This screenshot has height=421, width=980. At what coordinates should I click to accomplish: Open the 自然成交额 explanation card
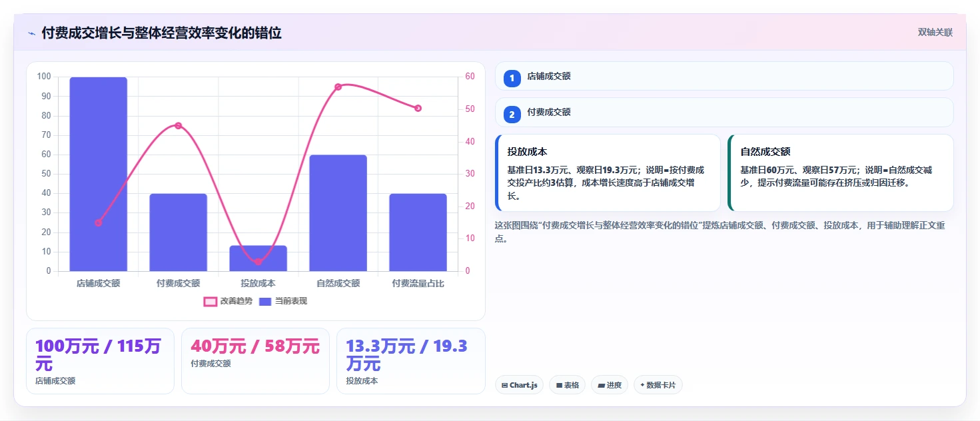coord(841,173)
